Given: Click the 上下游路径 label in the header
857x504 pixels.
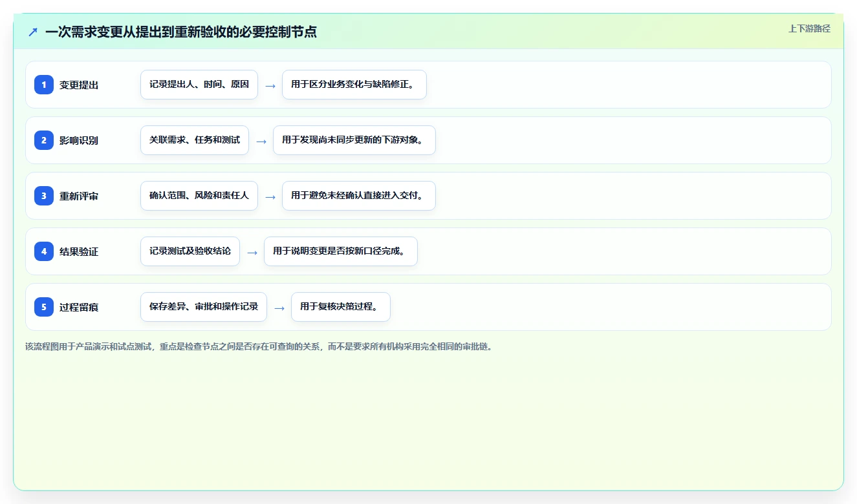Looking at the screenshot, I should click(809, 28).
